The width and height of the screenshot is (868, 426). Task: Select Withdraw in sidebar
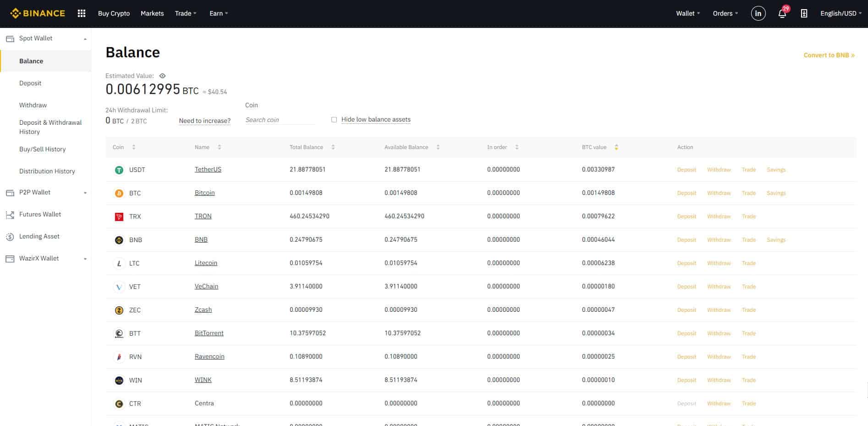coord(33,105)
